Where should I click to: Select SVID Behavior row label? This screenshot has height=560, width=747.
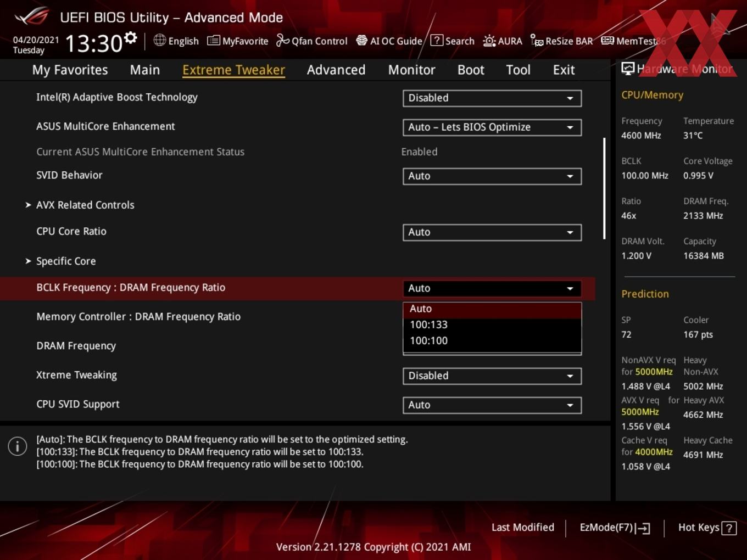(x=69, y=175)
